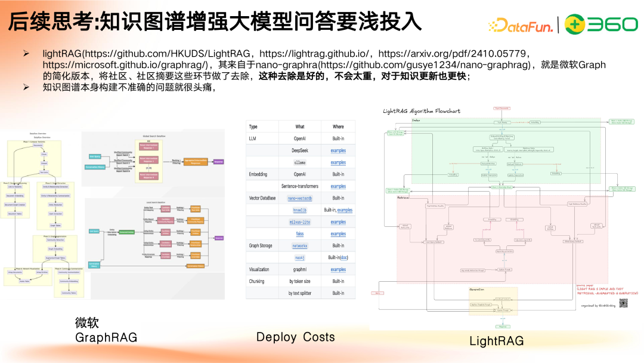This screenshot has width=644, height=363.
Task: Click the Sentence-transformers cell
Action: (300, 186)
